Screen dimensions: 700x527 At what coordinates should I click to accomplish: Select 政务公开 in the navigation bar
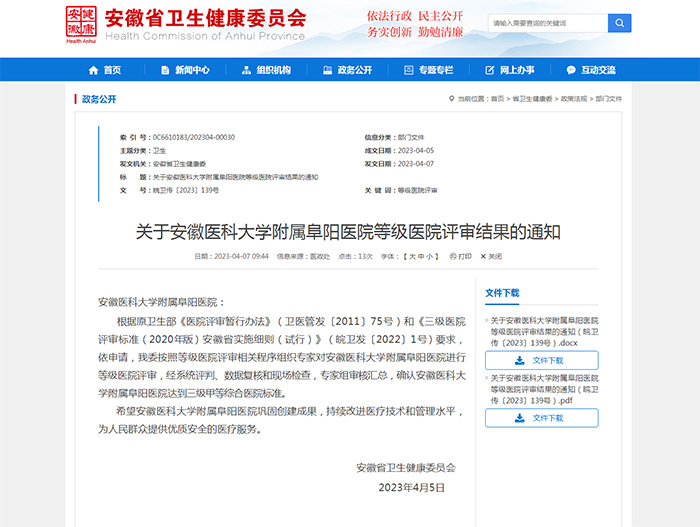tap(347, 70)
